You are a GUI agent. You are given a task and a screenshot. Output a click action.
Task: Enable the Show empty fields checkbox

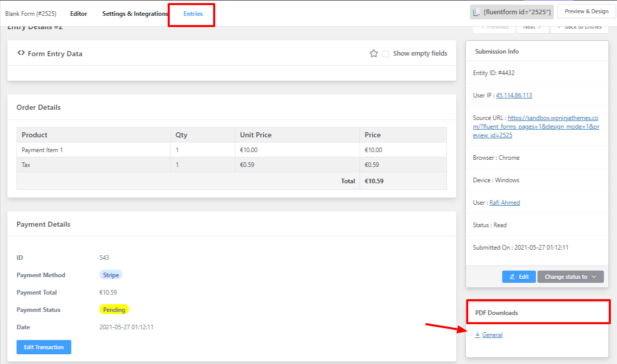385,54
